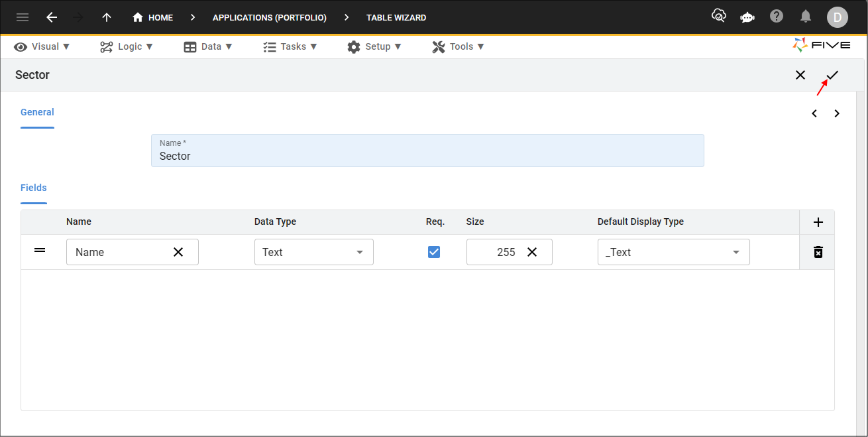Image resolution: width=868 pixels, height=437 pixels.
Task: Save the Sector table with the checkmark
Action: tap(832, 75)
